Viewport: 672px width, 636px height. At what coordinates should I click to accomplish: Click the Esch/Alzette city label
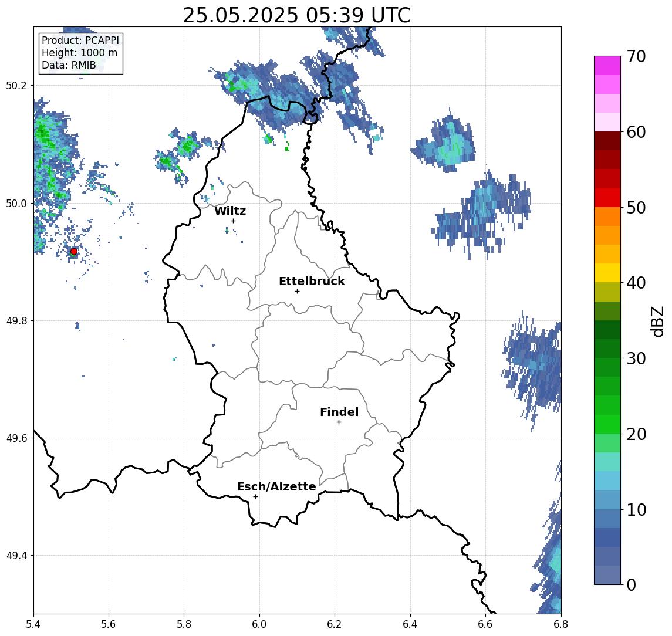tap(276, 486)
